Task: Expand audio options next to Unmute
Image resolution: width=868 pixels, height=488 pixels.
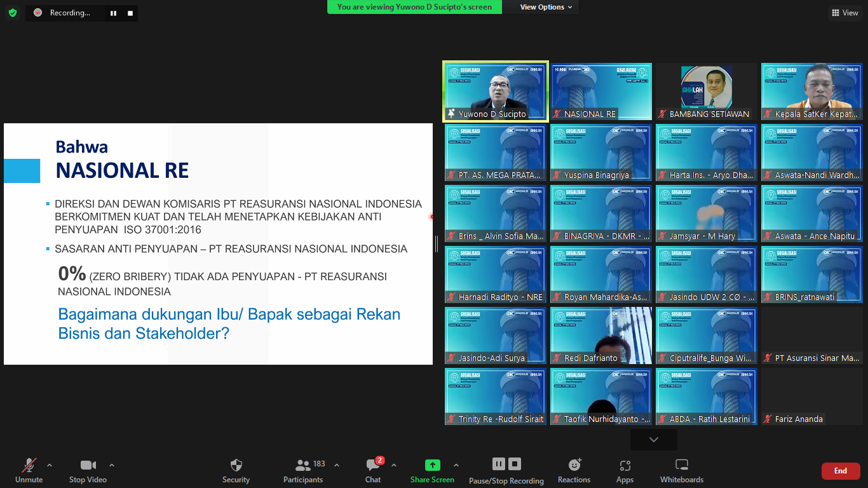Action: click(50, 465)
